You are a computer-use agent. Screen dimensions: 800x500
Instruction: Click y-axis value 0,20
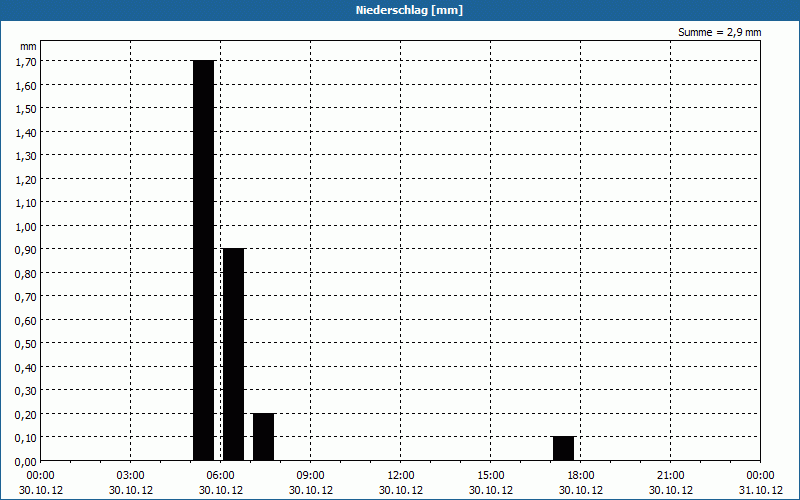point(26,415)
